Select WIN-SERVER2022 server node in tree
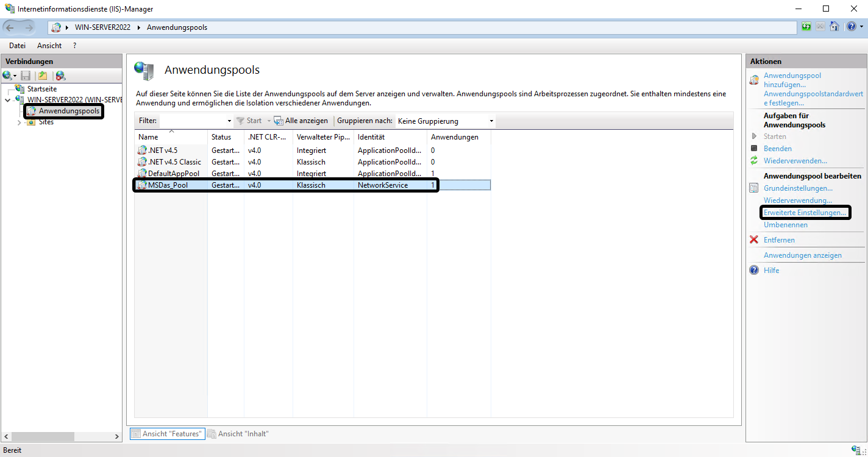 74,100
